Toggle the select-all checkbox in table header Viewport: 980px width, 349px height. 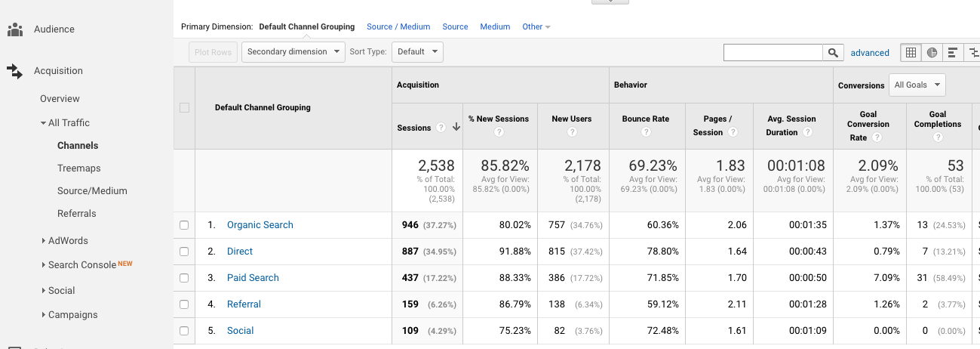pos(184,108)
